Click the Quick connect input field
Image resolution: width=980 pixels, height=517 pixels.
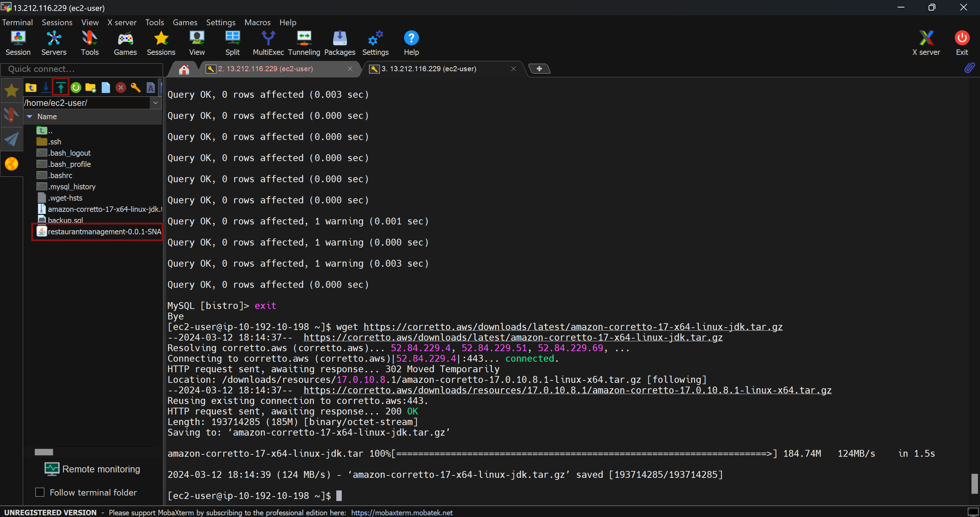tap(82, 69)
